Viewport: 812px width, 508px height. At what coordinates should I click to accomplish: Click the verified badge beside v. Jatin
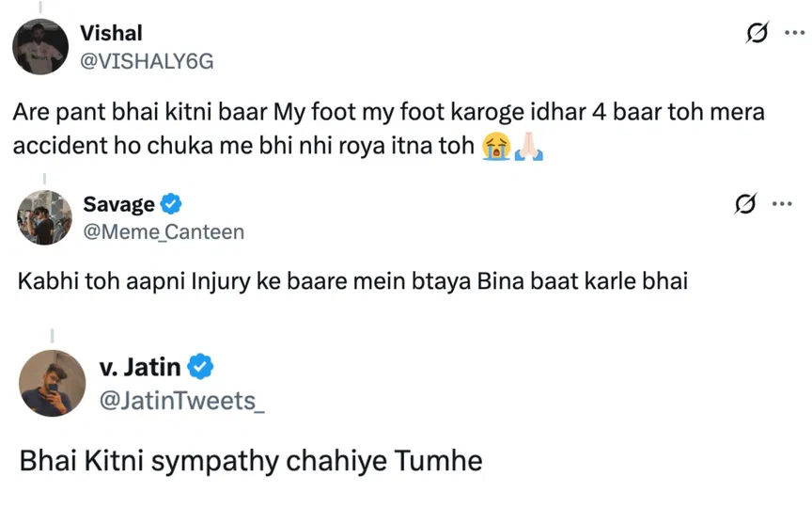(x=201, y=366)
